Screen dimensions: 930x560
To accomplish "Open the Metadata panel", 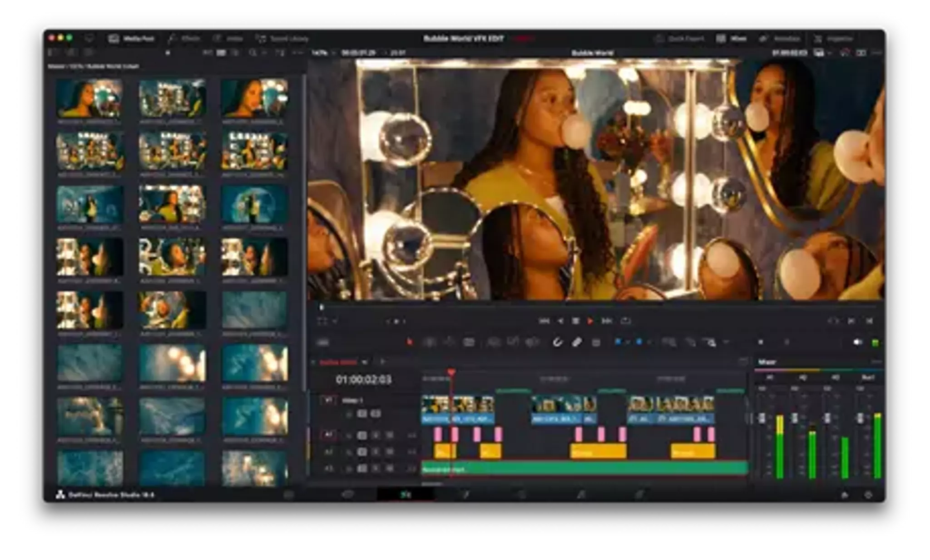I will click(x=780, y=39).
